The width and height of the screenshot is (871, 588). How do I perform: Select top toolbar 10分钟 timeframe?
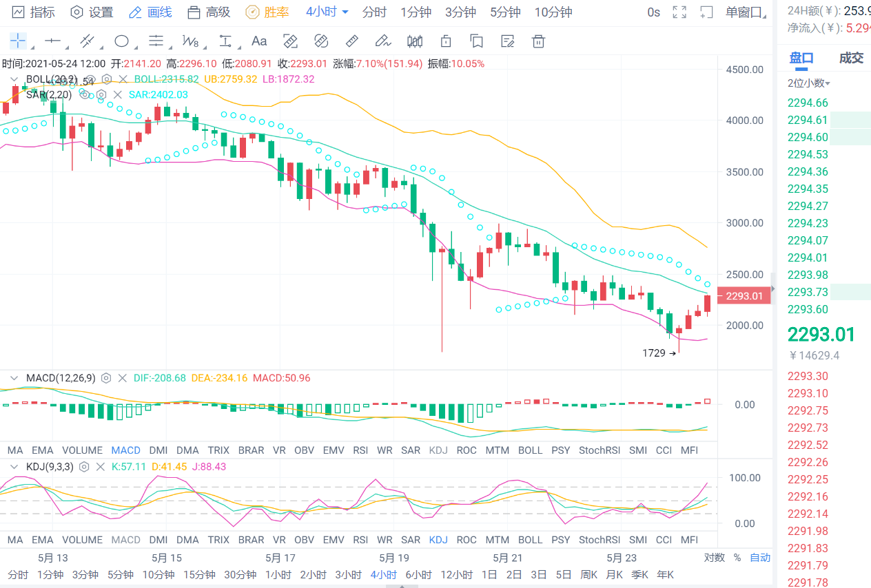(553, 12)
